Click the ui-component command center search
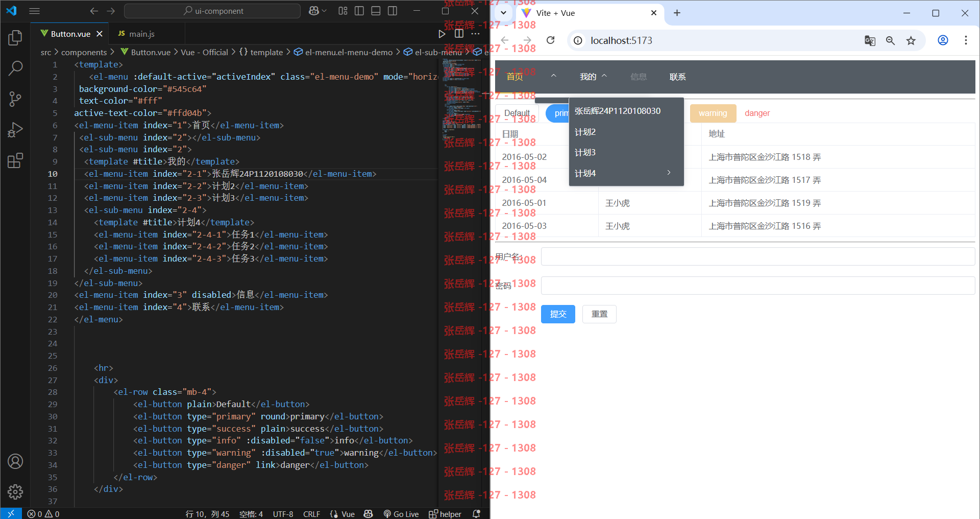 tap(212, 11)
